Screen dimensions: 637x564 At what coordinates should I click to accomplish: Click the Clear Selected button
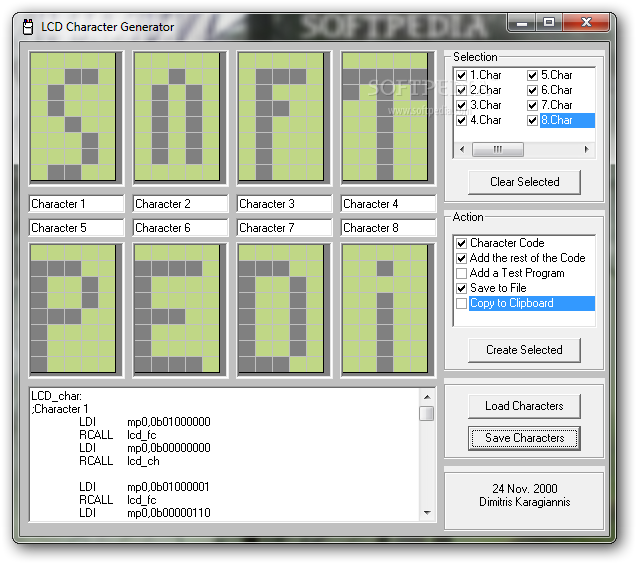pos(524,182)
